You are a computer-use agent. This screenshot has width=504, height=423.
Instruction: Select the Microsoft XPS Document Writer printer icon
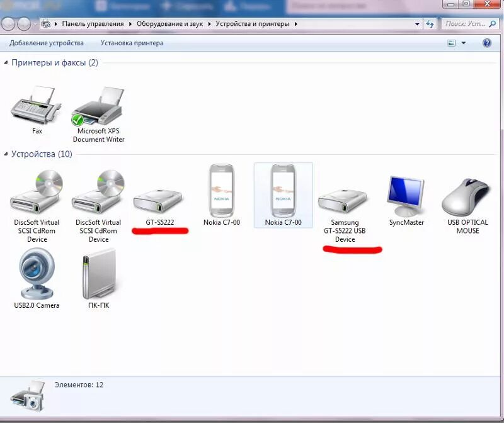98,106
